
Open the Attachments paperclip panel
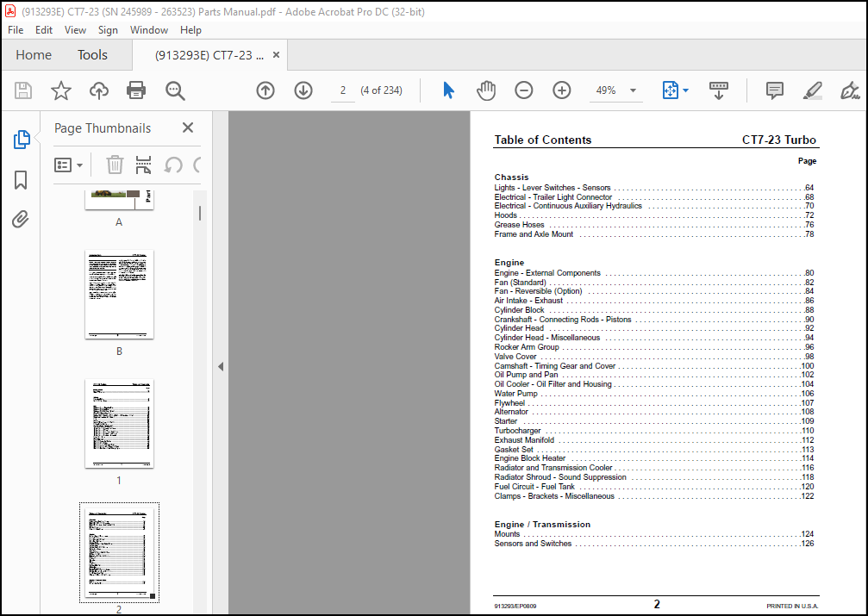point(21,219)
